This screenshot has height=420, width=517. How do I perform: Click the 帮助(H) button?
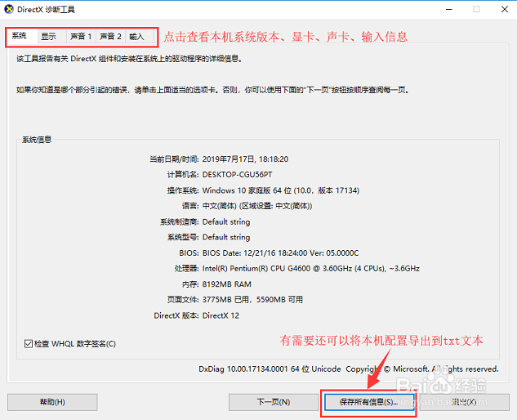52,402
